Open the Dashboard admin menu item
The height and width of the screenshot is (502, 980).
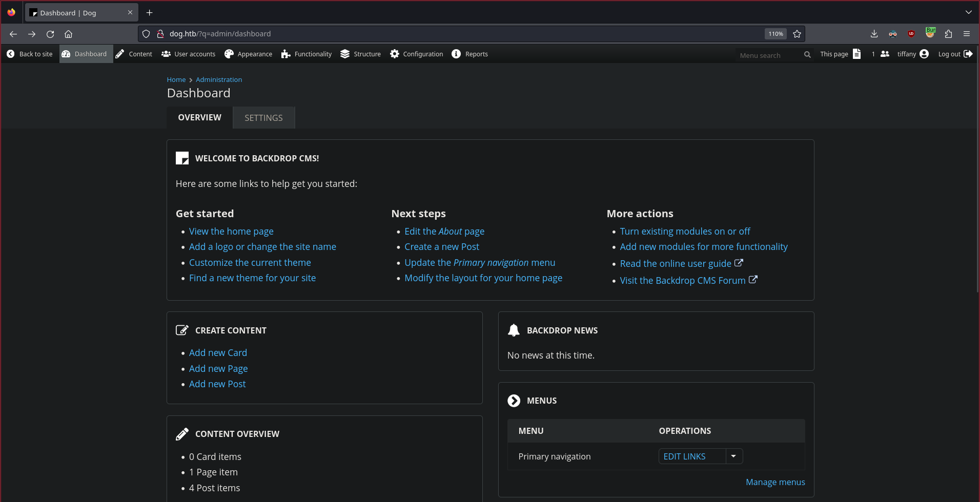click(x=86, y=54)
